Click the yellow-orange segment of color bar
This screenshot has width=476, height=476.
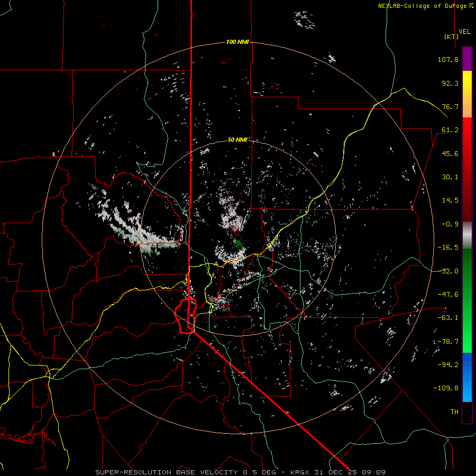[467, 94]
